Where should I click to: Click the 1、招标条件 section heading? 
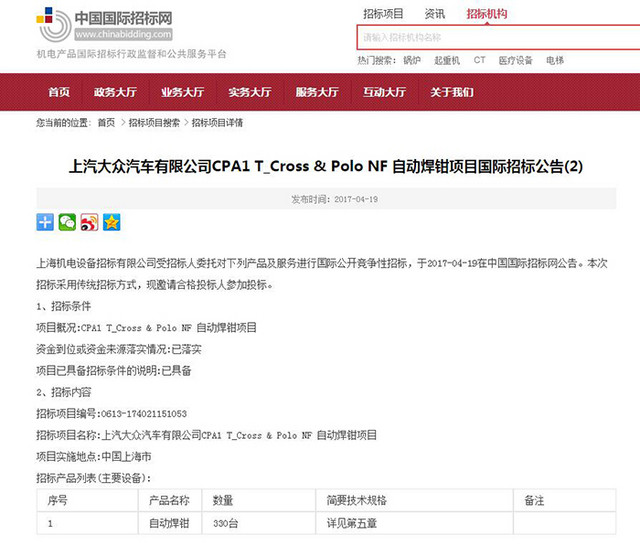(x=64, y=306)
